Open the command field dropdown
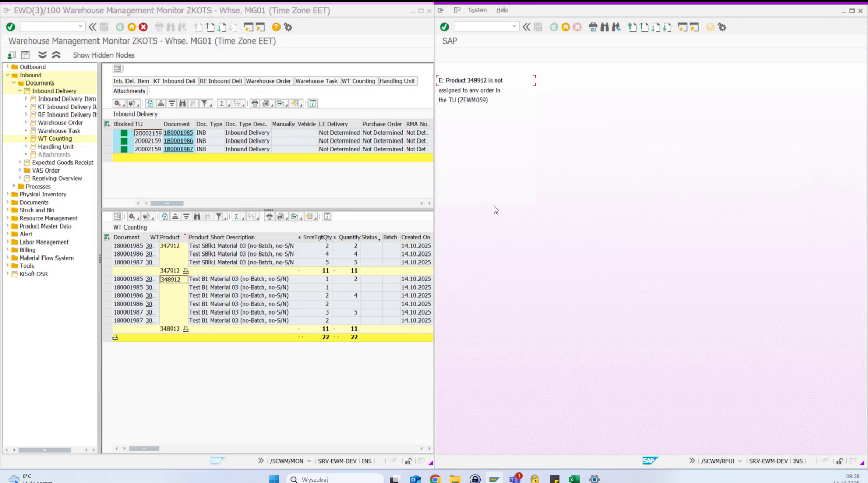Screen dimensions: 868x483 point(81,26)
